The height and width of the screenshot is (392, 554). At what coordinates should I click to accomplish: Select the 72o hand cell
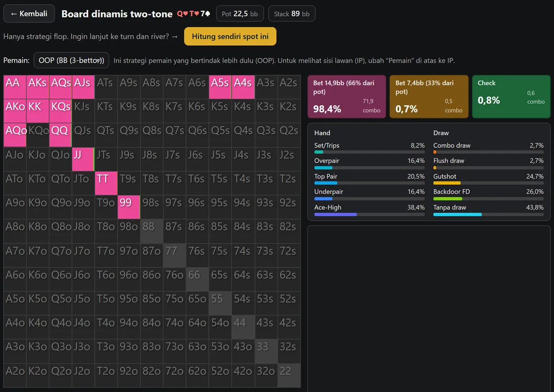tap(175, 375)
